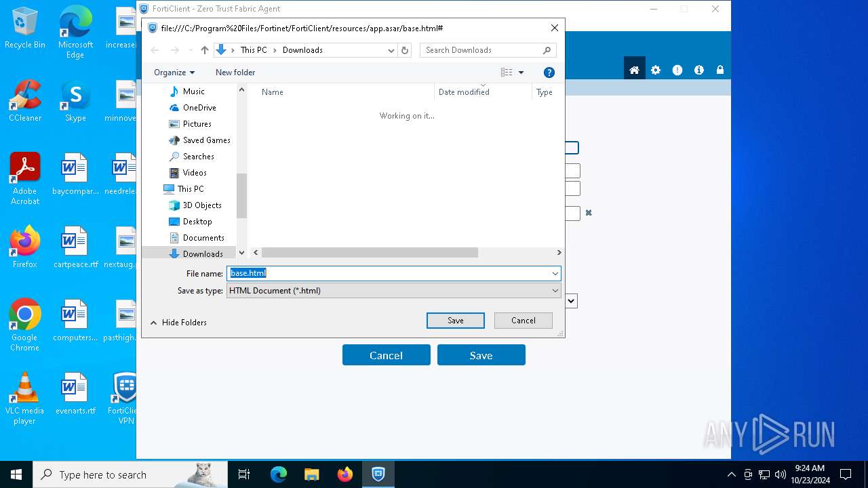Image resolution: width=868 pixels, height=488 pixels.
Task: Open FortiClient alert notifications icon
Action: click(677, 70)
